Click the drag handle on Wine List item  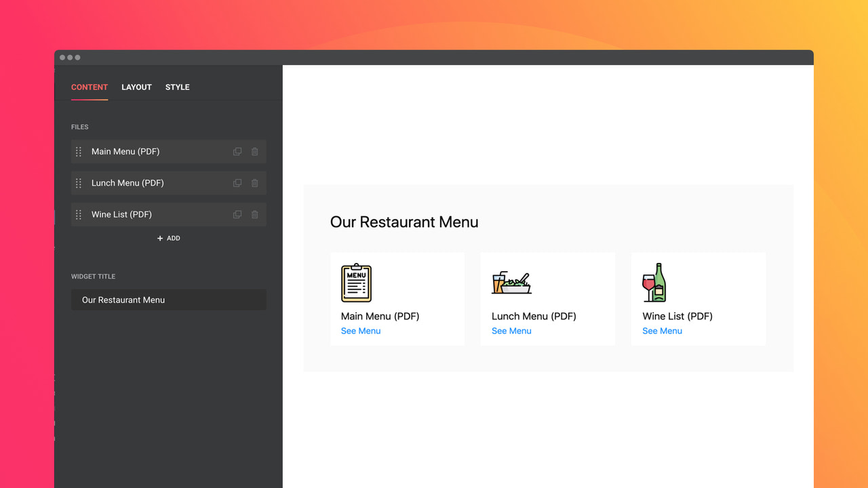pyautogui.click(x=79, y=214)
